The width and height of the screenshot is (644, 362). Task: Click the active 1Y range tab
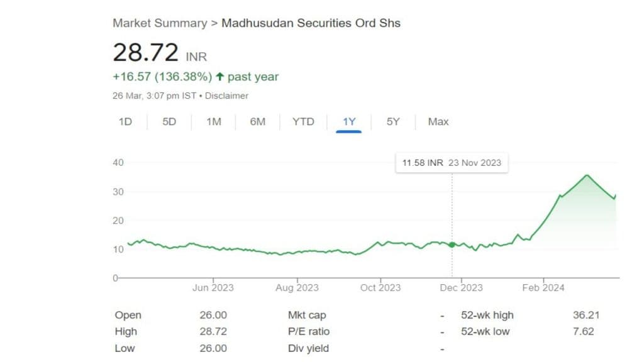tap(349, 122)
